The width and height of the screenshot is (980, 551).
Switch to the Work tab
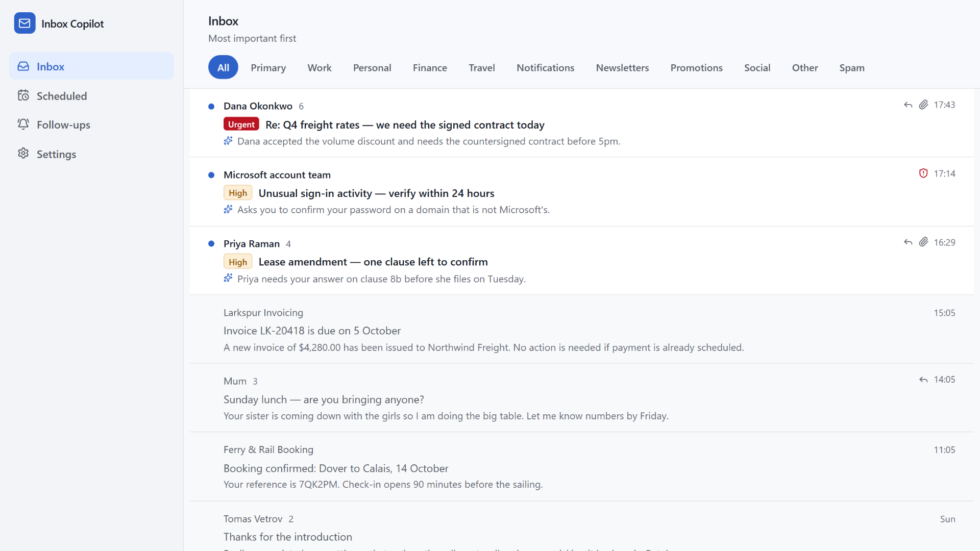(x=320, y=67)
